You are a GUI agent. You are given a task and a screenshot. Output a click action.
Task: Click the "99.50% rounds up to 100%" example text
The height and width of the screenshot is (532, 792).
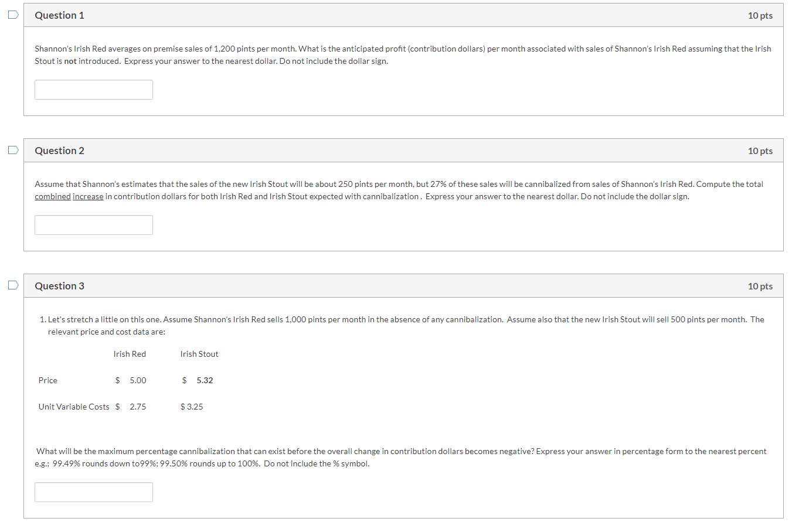coord(210,463)
